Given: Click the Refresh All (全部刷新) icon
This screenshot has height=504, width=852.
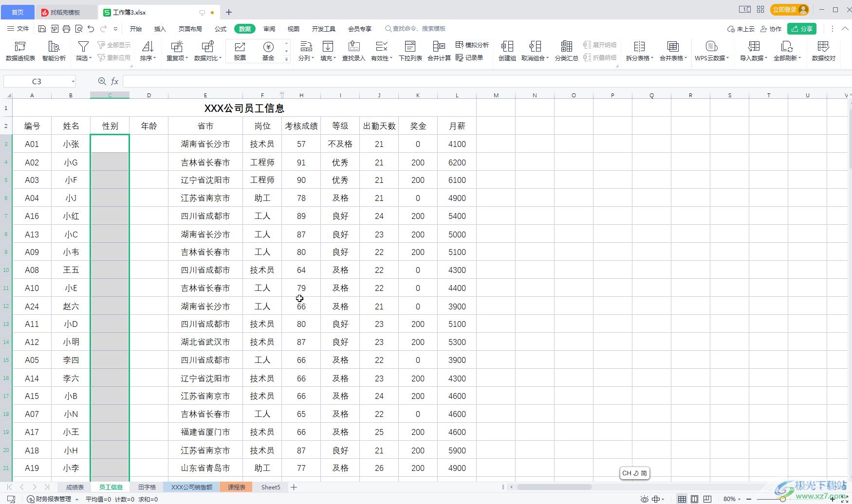Looking at the screenshot, I should 787,47.
